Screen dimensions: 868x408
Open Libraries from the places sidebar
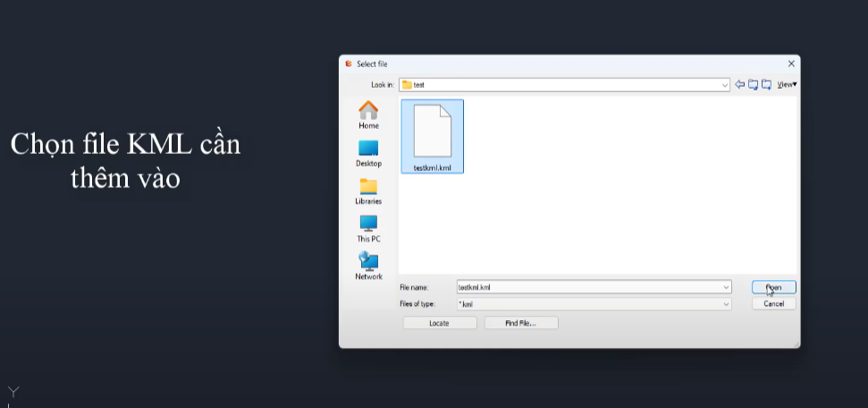tap(368, 191)
